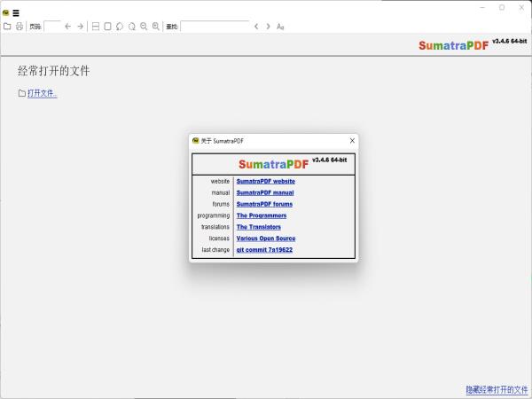Open Various Open Source link
The image size is (532, 399).
click(x=266, y=239)
